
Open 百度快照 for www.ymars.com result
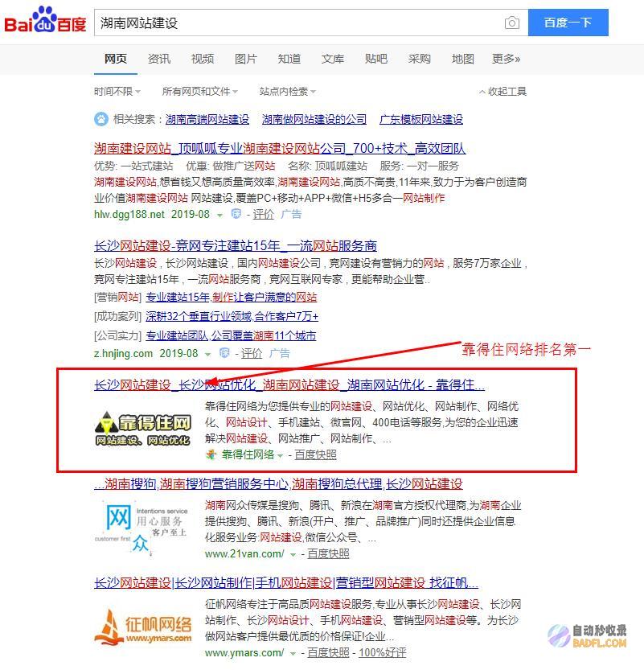tap(328, 653)
